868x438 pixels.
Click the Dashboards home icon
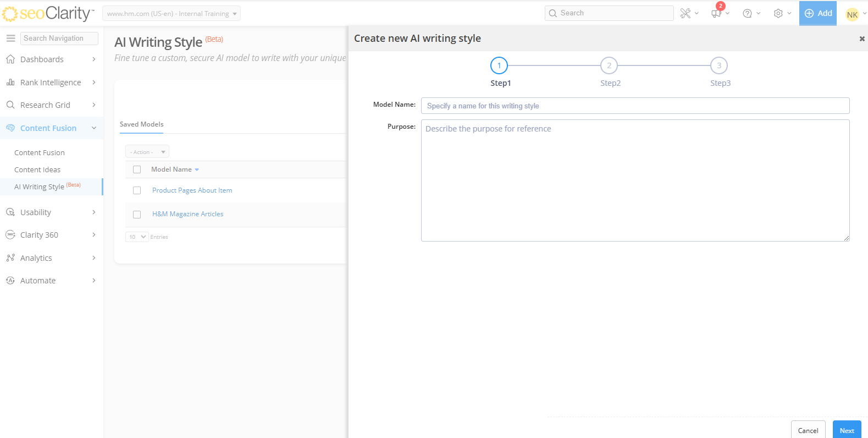[10, 59]
